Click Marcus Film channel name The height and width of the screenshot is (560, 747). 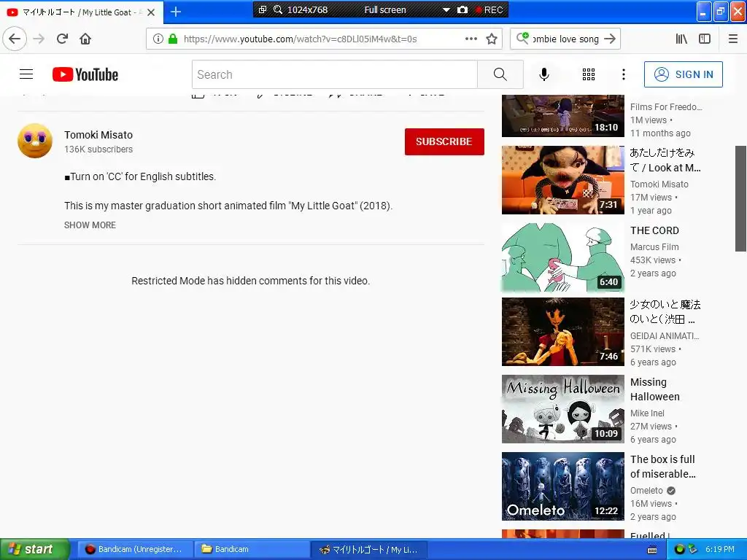(x=654, y=246)
